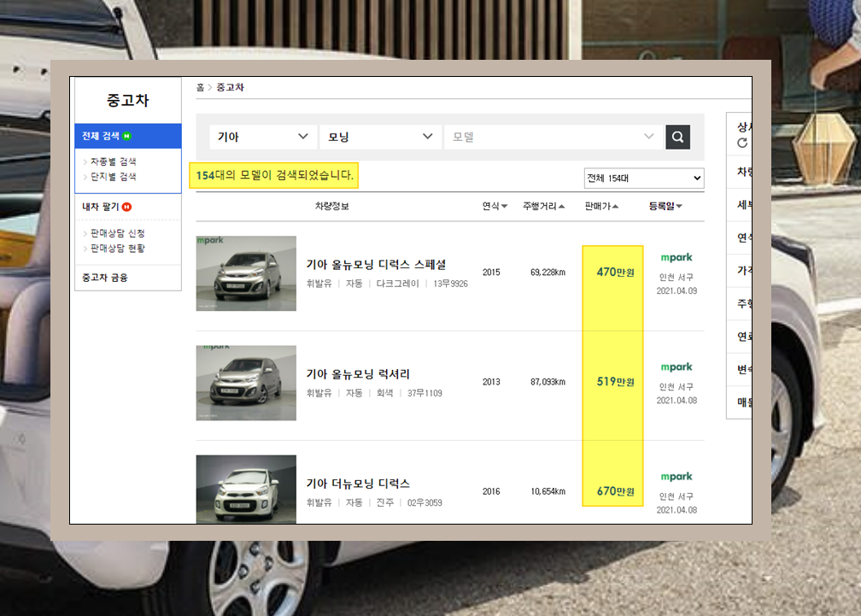Click thumbnail of white 더뉴모닝 디럭스
The image size is (861, 616).
(246, 490)
